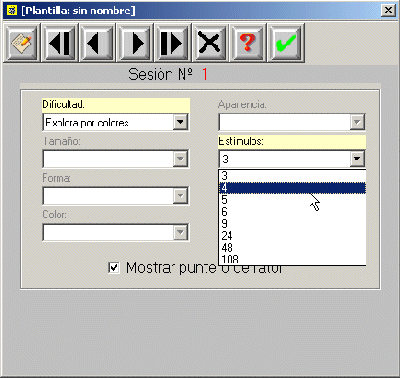Select 3 in the Estímulos list
This screenshot has height=378, width=400.
click(292, 176)
